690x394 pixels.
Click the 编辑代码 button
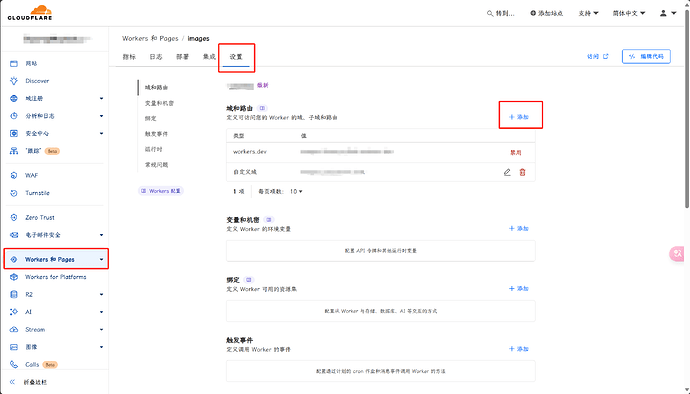click(x=646, y=56)
